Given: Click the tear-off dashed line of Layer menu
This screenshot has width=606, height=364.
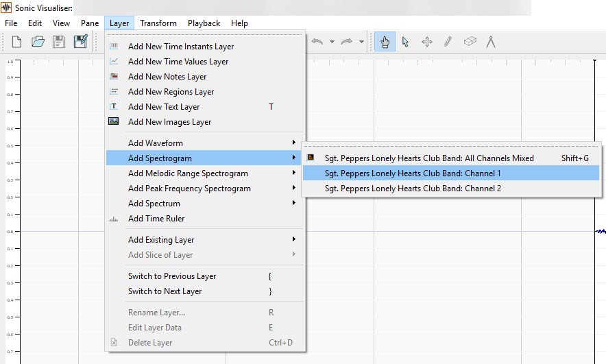Looking at the screenshot, I should click(x=204, y=35).
